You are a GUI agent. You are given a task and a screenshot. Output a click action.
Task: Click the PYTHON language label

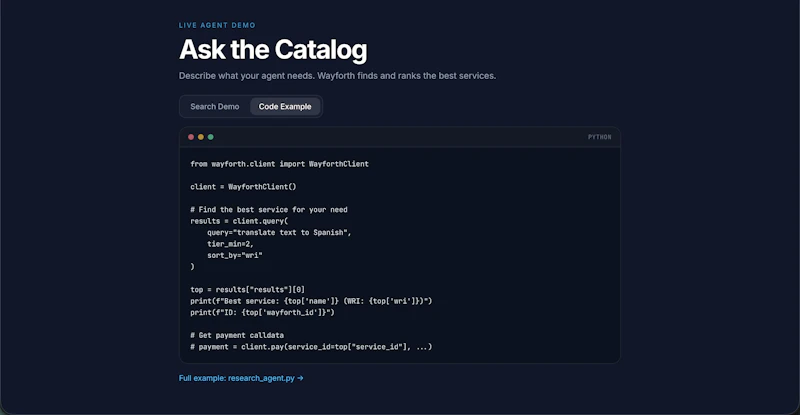point(599,137)
